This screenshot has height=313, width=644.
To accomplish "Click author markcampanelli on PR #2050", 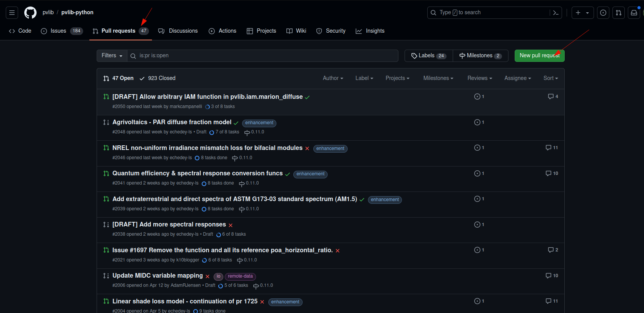I will (186, 107).
